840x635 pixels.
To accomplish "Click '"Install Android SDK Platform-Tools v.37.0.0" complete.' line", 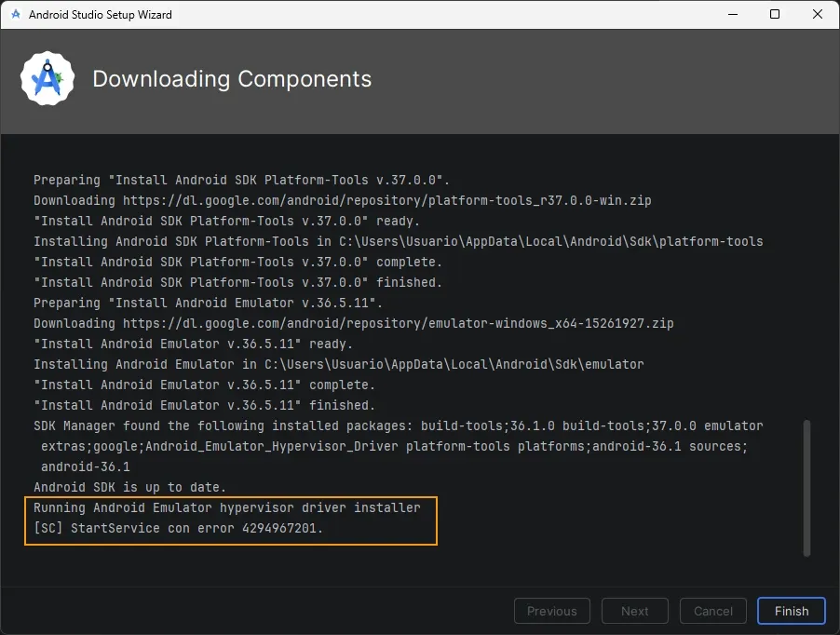I will point(237,262).
